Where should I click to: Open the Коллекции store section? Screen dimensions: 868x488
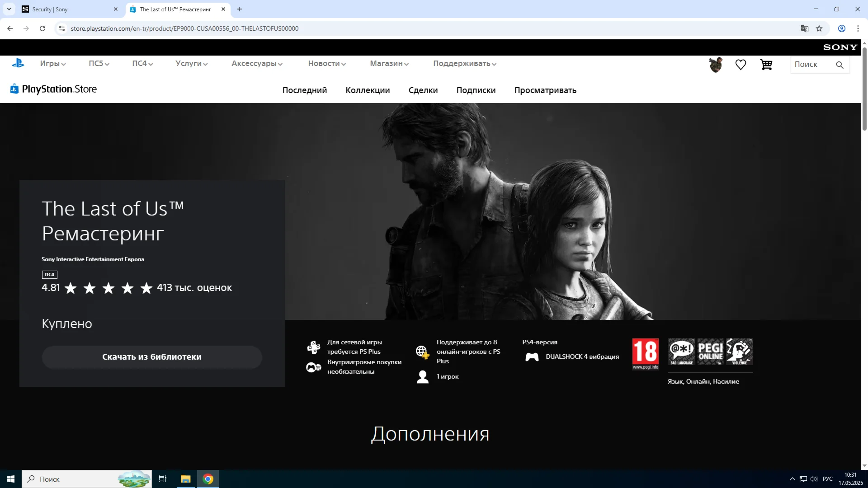tap(368, 90)
